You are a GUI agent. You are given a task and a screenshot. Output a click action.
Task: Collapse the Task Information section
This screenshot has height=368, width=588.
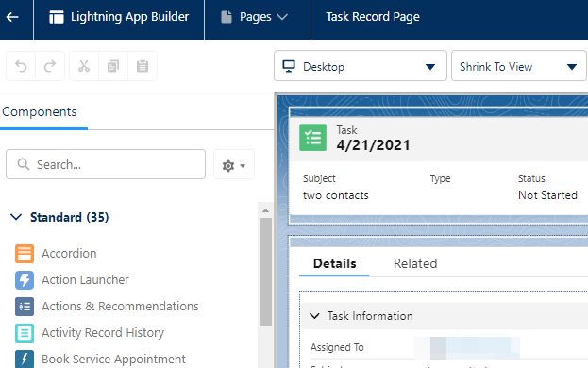pyautogui.click(x=314, y=316)
